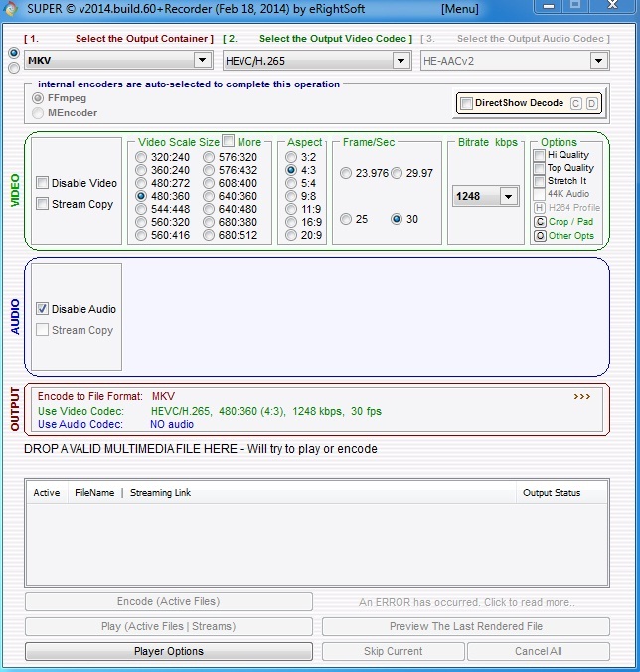The width and height of the screenshot is (640, 672).
Task: Select the 640:480 video scale size
Action: pyautogui.click(x=209, y=210)
